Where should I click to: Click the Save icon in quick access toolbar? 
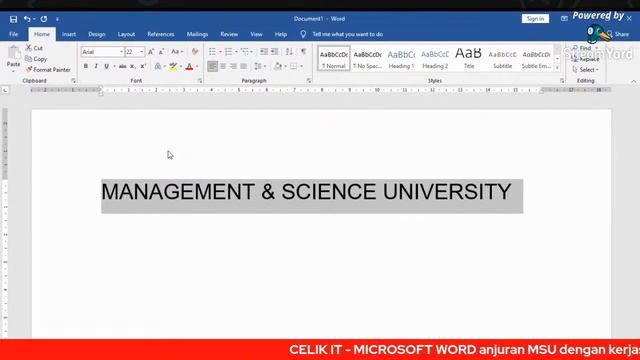coord(13,19)
